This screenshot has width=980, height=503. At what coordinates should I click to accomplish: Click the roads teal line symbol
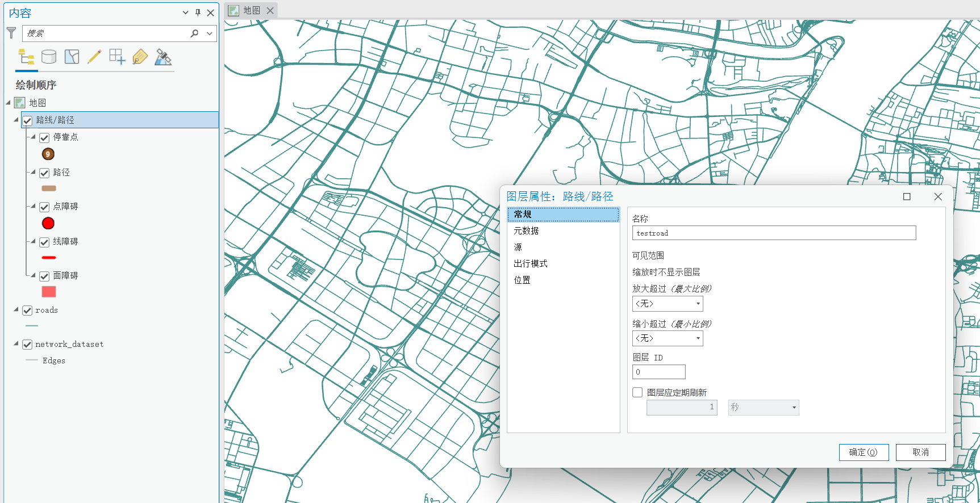32,326
